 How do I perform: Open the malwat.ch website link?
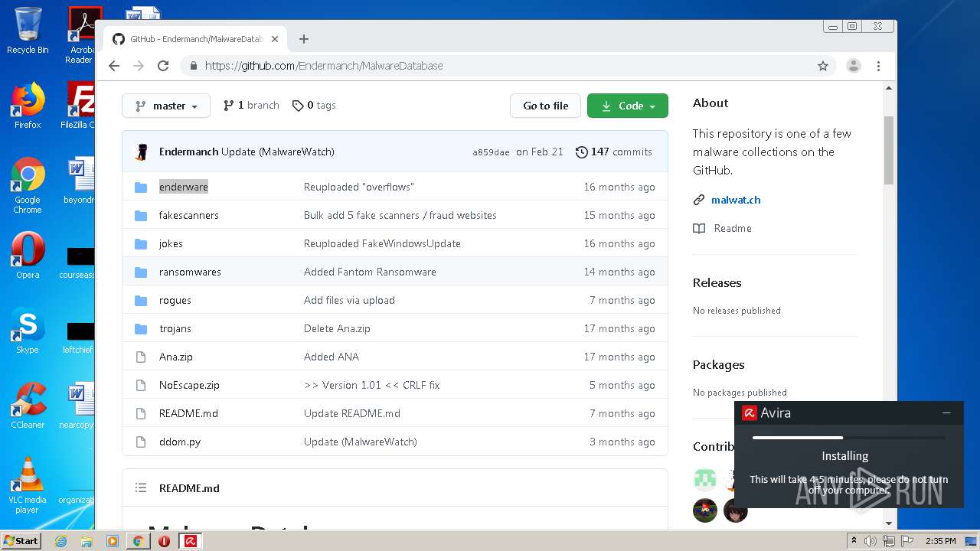point(736,200)
